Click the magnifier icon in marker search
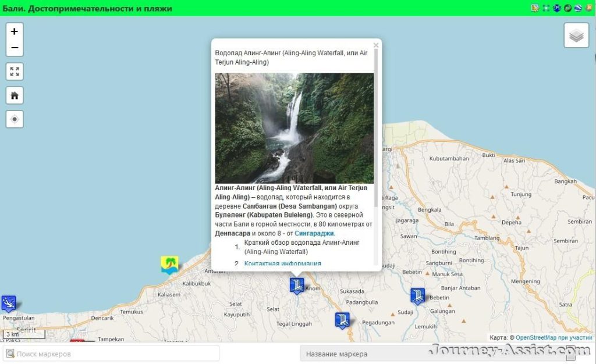The image size is (596, 364). pyautogui.click(x=10, y=354)
